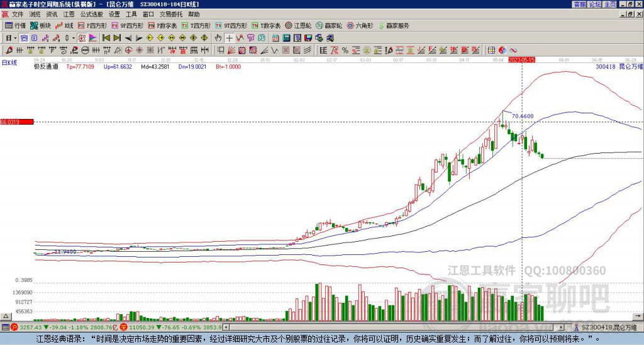Click the 论坛 forum link

pyautogui.click(x=594, y=4)
